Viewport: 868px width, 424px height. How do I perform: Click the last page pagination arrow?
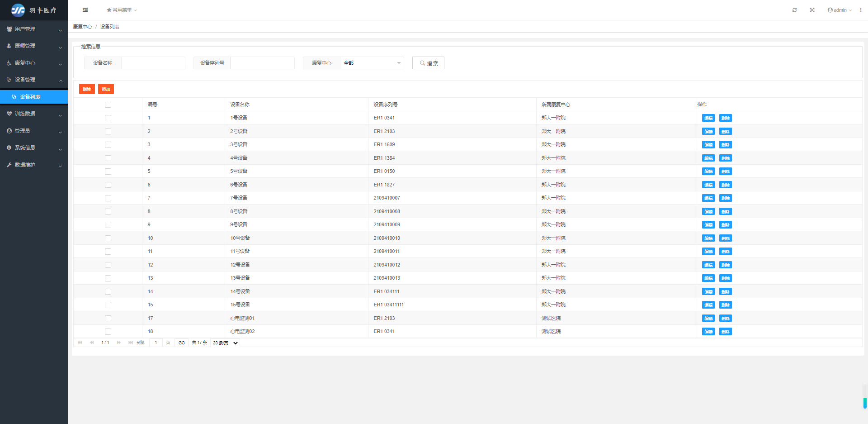pyautogui.click(x=130, y=343)
